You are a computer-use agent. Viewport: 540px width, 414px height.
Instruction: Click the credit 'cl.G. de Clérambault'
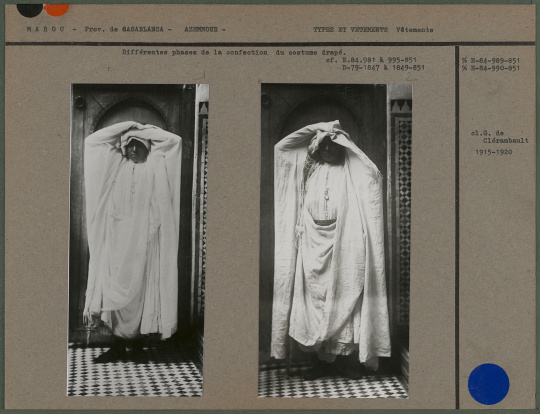pyautogui.click(x=499, y=137)
